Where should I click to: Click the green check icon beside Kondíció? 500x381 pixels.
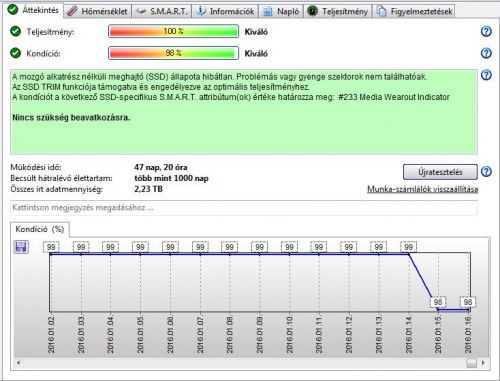[x=15, y=53]
